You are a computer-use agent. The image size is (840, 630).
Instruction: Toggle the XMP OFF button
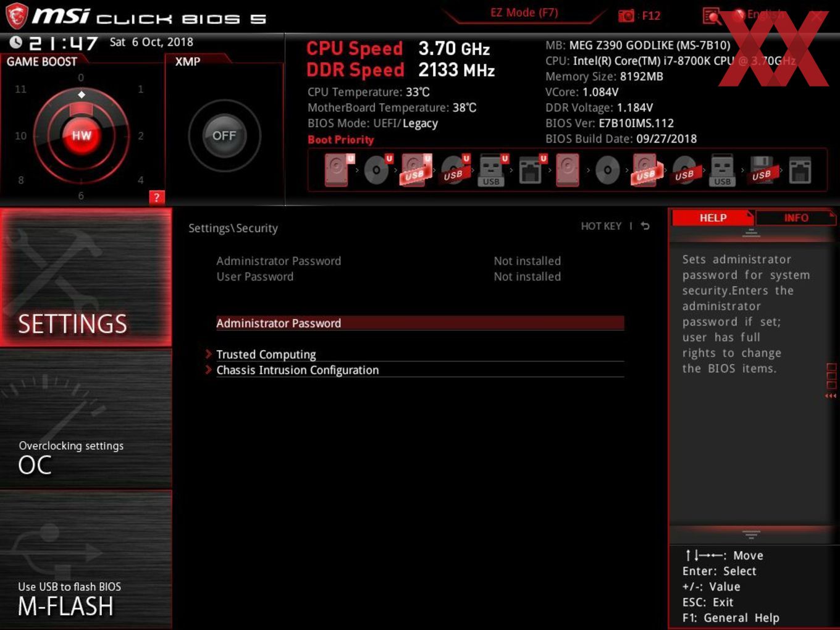coord(224,135)
